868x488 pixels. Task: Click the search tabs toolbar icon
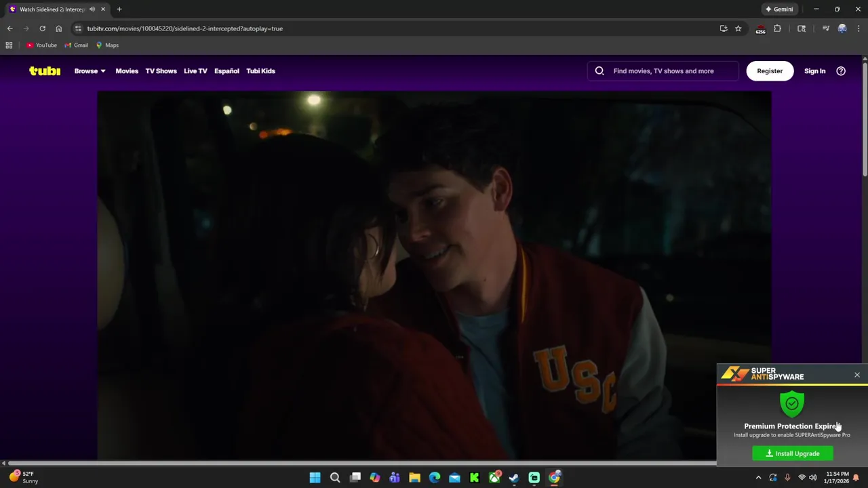(802, 28)
